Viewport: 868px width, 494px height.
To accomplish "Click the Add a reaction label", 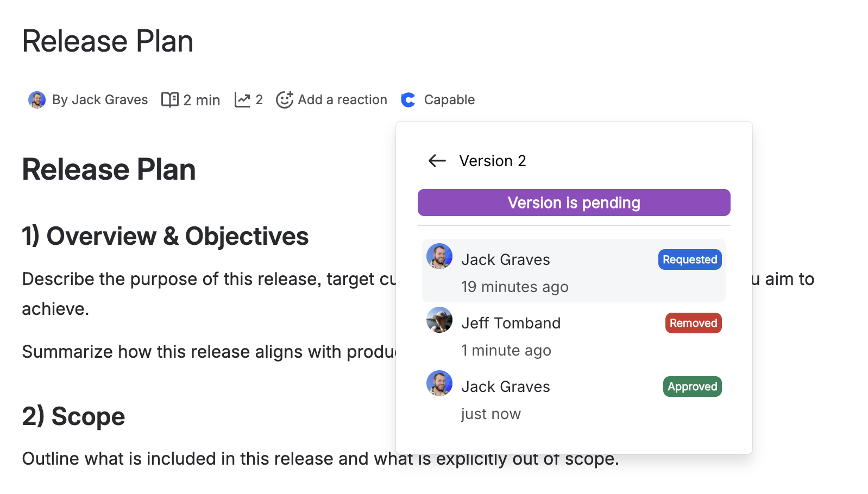I will point(342,100).
